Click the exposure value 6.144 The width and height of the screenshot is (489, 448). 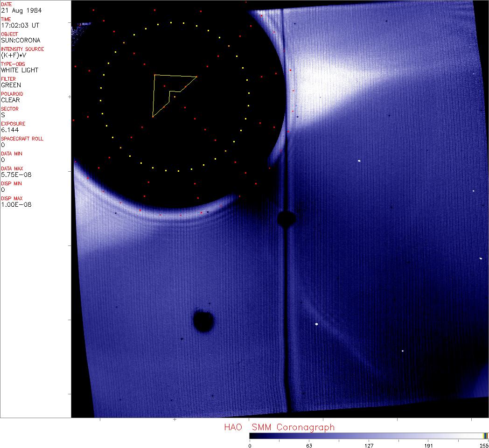coord(9,130)
